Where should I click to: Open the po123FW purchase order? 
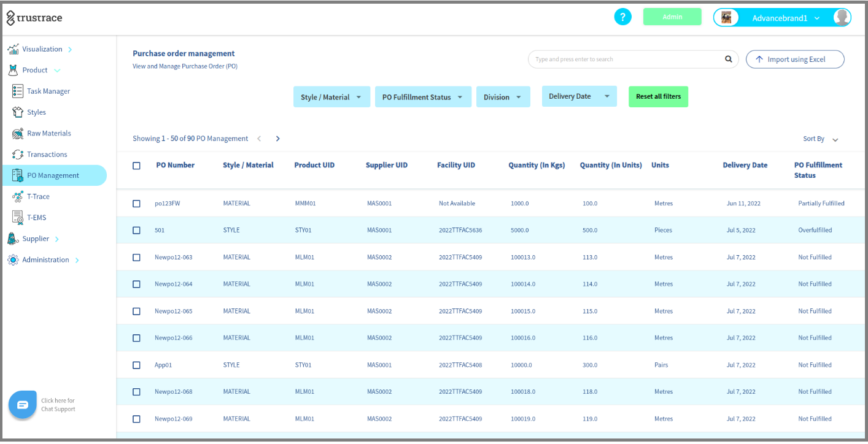(x=168, y=204)
